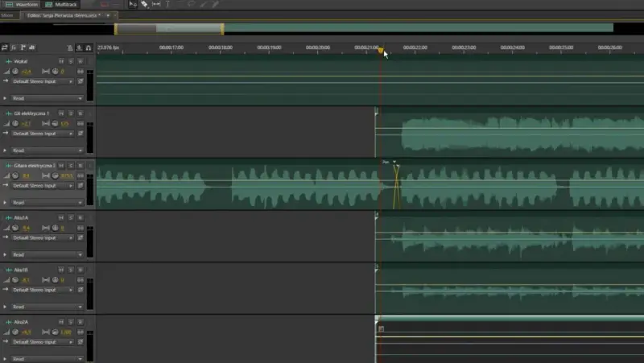Adjust Git elektryczna 1 volume knob
644x363 pixels.
(15, 124)
